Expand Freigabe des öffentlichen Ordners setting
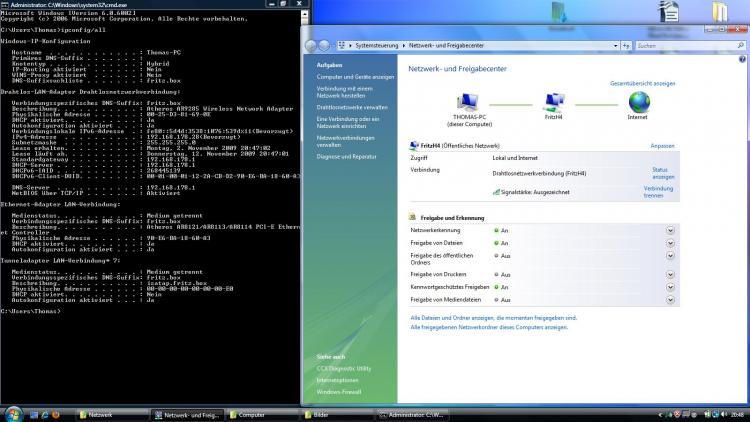Viewport: 750px width, 422px height. click(670, 255)
